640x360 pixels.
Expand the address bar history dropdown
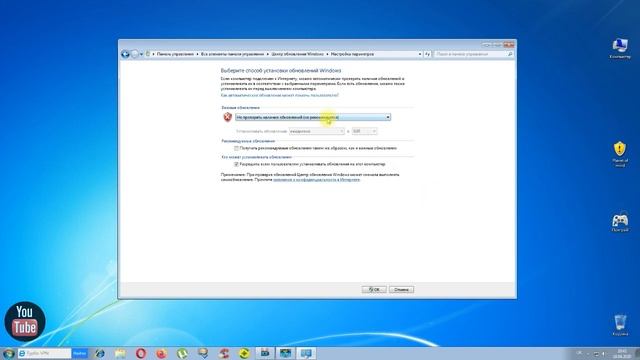[420, 54]
